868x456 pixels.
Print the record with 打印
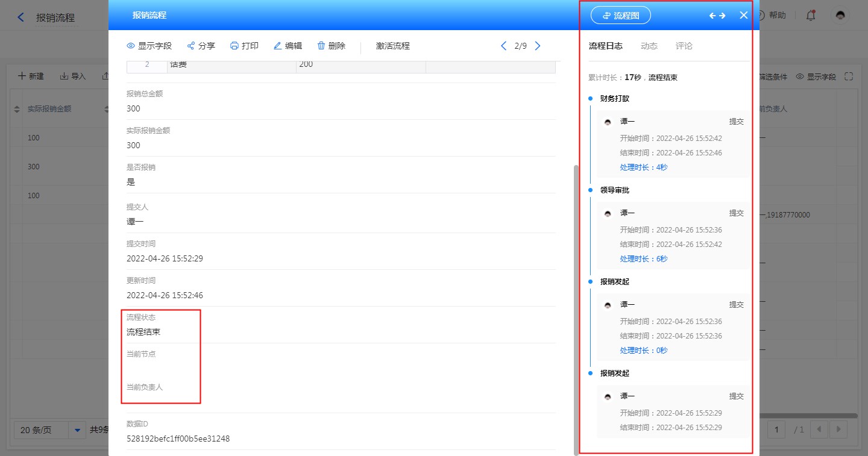coord(234,46)
